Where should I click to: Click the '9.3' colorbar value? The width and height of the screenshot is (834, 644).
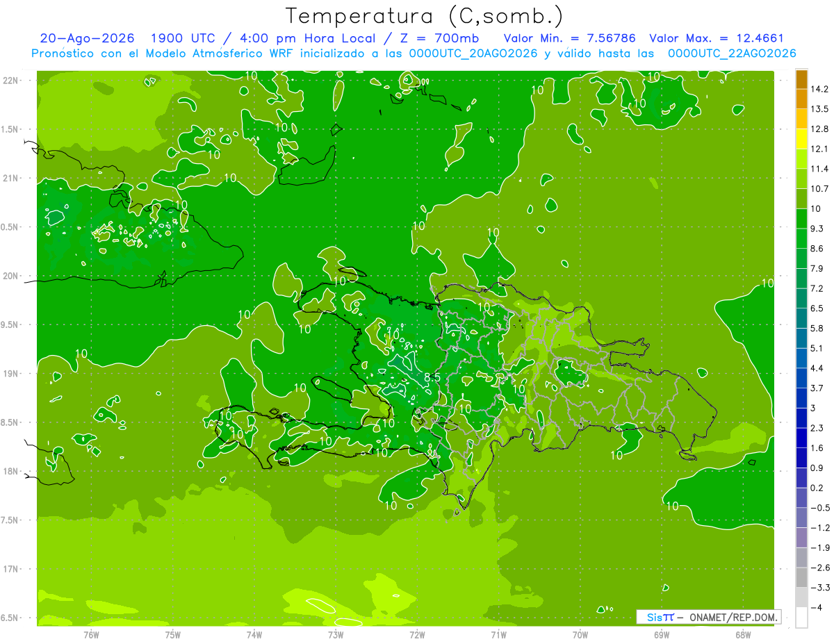pyautogui.click(x=817, y=229)
